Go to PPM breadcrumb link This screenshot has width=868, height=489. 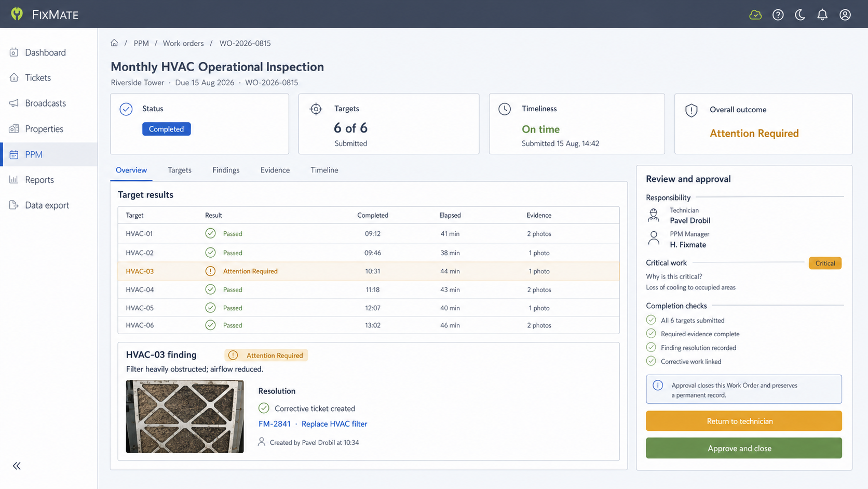(x=141, y=43)
